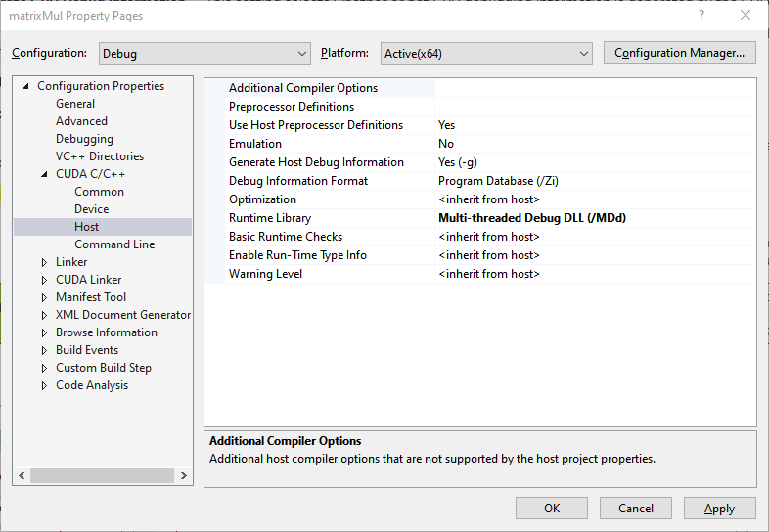Click the OK button
769x532 pixels.
click(x=551, y=508)
